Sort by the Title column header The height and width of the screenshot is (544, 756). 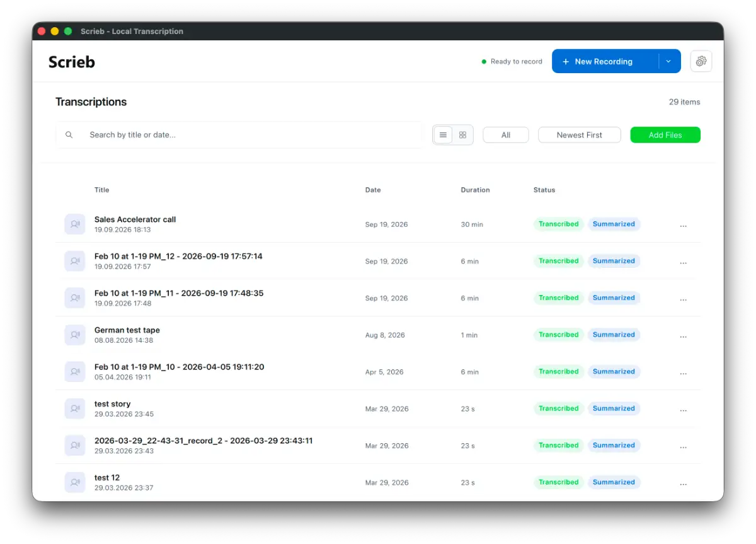102,190
